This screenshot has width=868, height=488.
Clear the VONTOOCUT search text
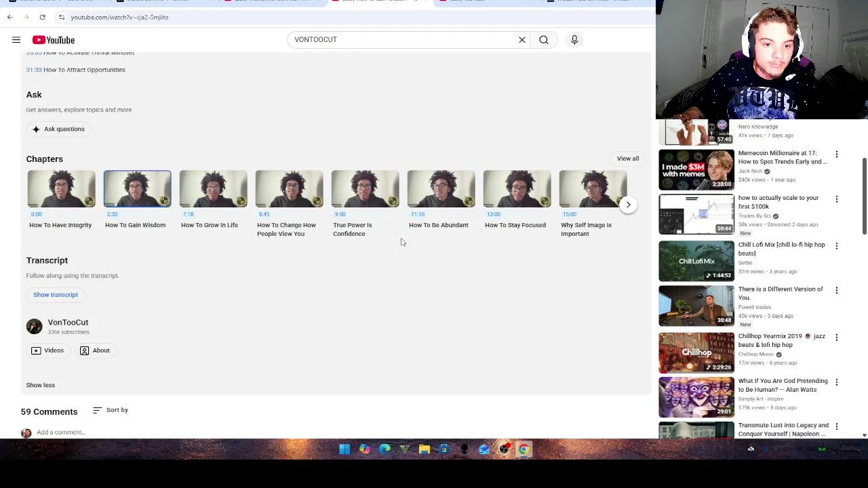pyautogui.click(x=522, y=40)
